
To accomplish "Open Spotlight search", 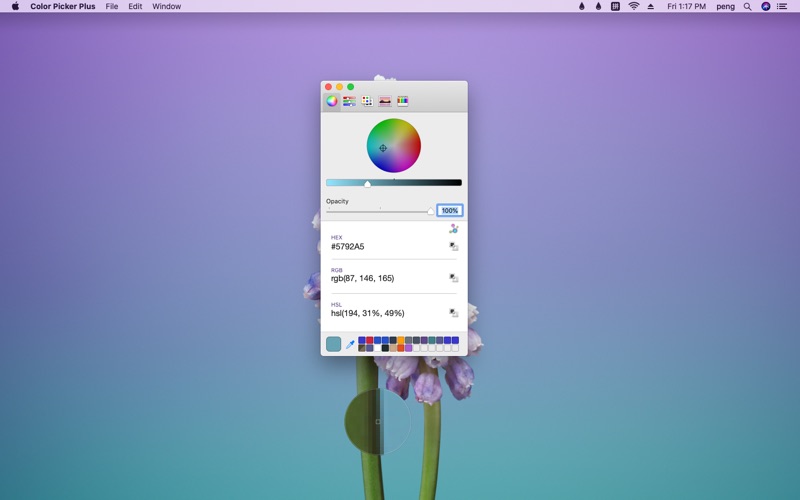I will click(x=747, y=6).
